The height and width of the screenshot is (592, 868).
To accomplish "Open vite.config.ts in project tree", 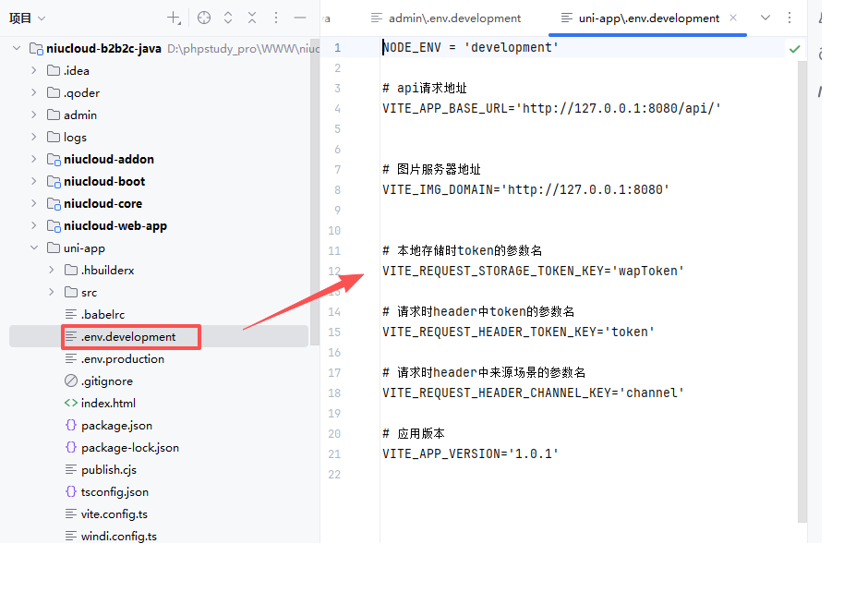I will (114, 513).
